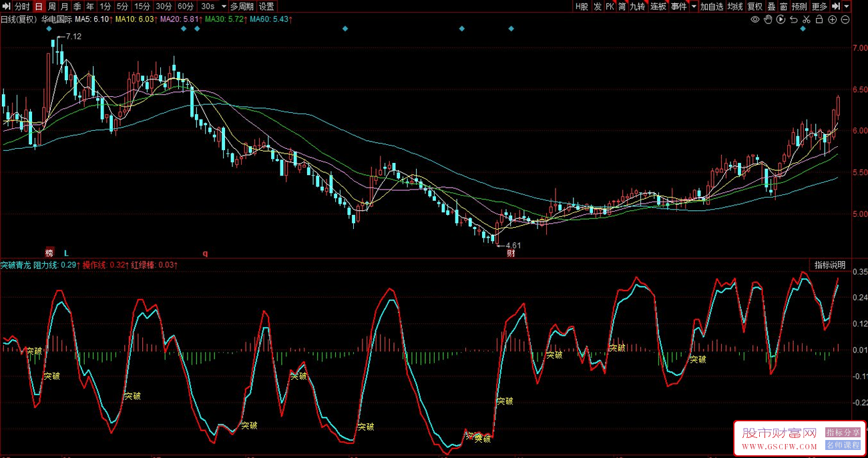Image resolution: width=868 pixels, height=458 pixels.
Task: Toggle the 连板 indicator
Action: tap(658, 6)
